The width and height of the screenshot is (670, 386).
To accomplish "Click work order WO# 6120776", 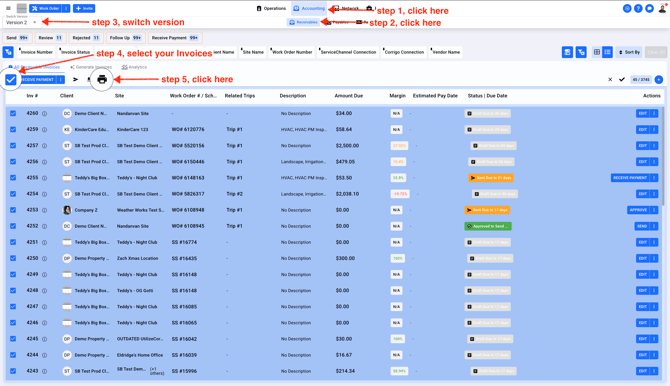I will click(188, 130).
